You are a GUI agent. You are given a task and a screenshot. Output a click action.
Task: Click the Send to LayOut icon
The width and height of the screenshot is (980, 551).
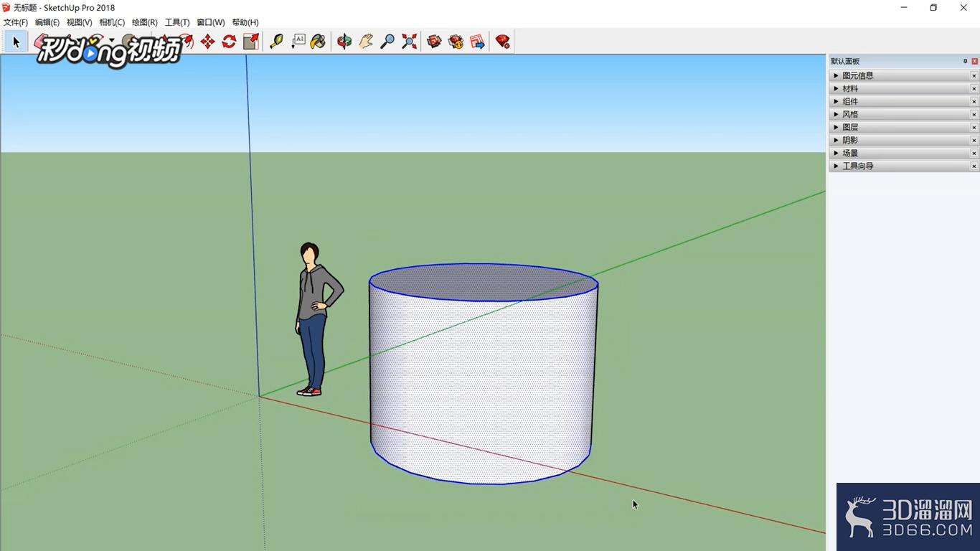[477, 42]
